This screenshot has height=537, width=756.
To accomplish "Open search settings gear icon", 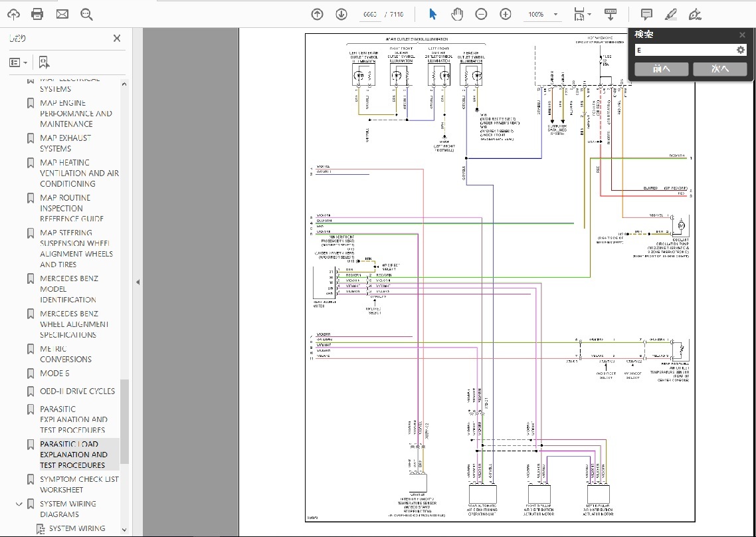I will point(741,50).
